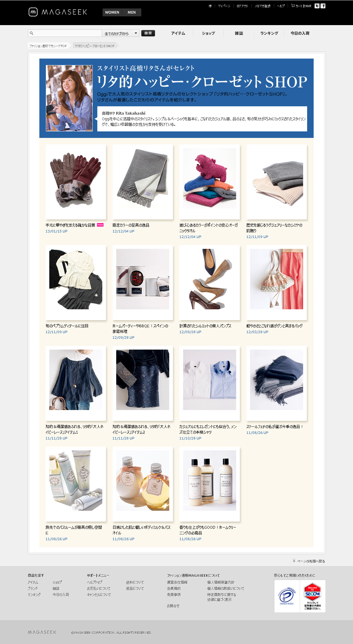Go to ファッション通販マガシークTOP breadcrumb
The height and width of the screenshot is (644, 353).
pos(48,46)
